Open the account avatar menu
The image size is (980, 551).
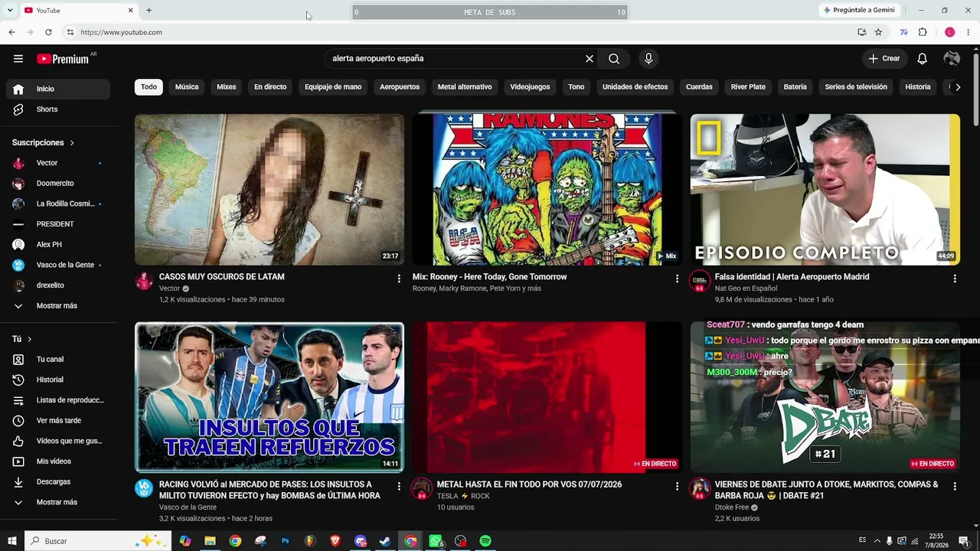952,59
